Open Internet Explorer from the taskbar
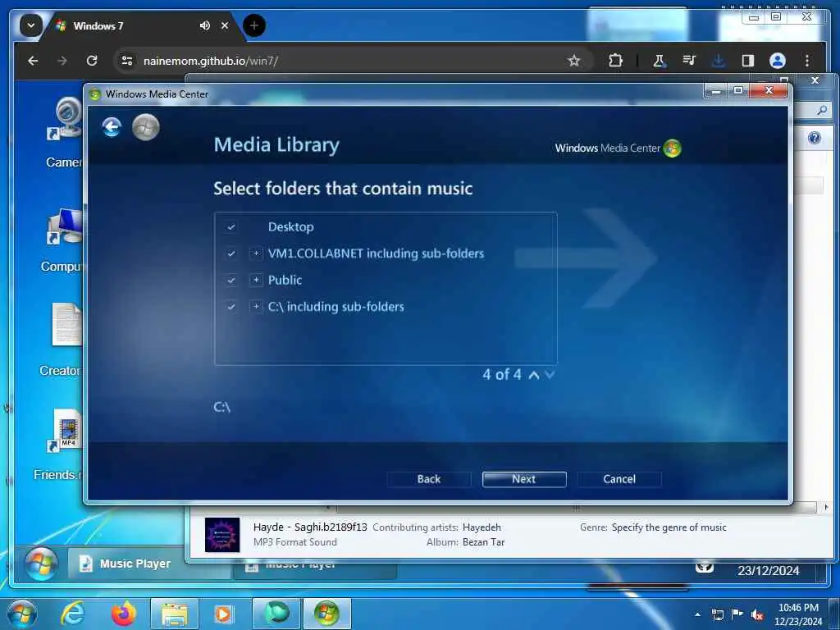 pos(73,614)
